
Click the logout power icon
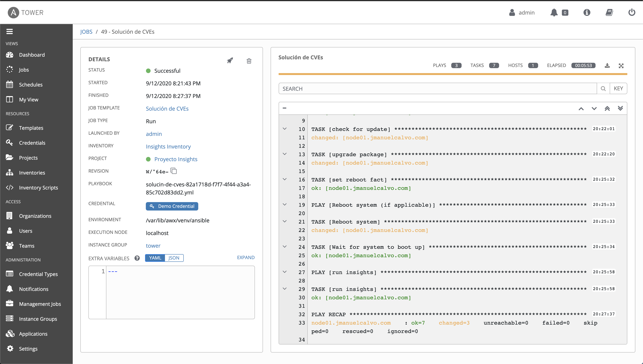[632, 12]
